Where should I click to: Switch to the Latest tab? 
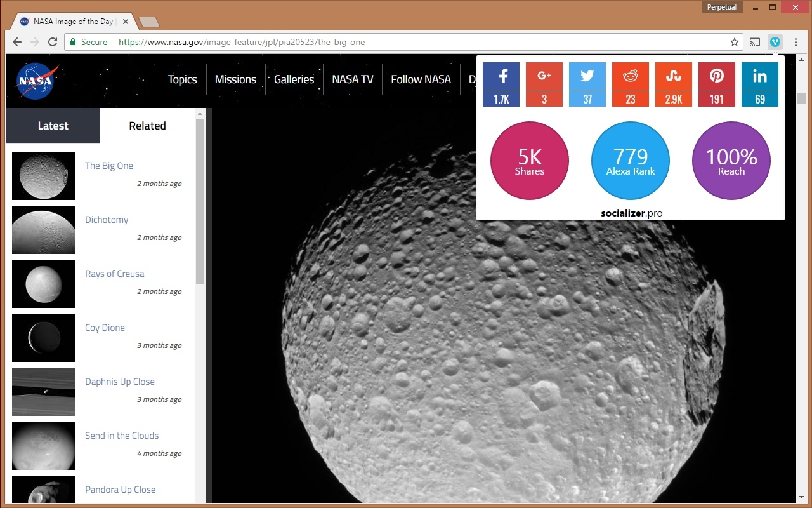53,126
